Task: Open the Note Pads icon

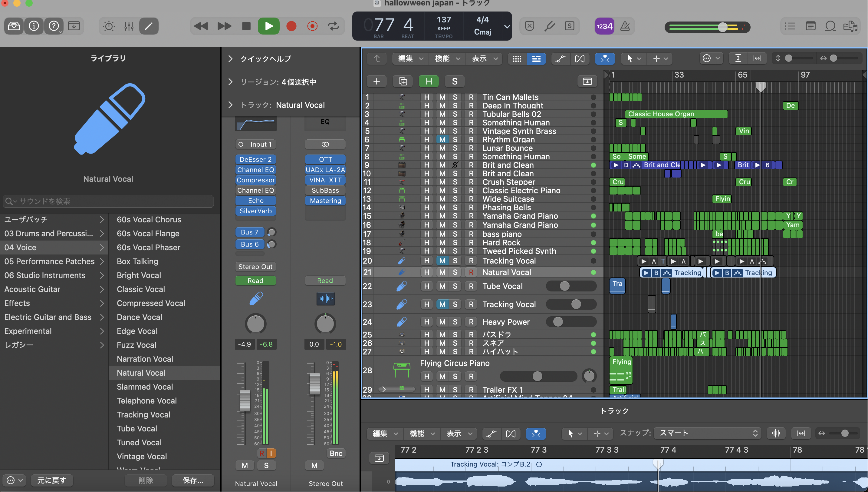Action: point(810,26)
